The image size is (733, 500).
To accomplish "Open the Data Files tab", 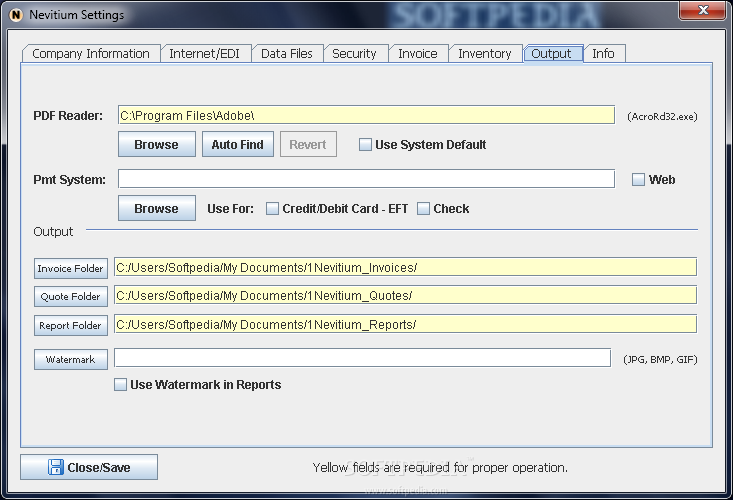I will click(287, 54).
